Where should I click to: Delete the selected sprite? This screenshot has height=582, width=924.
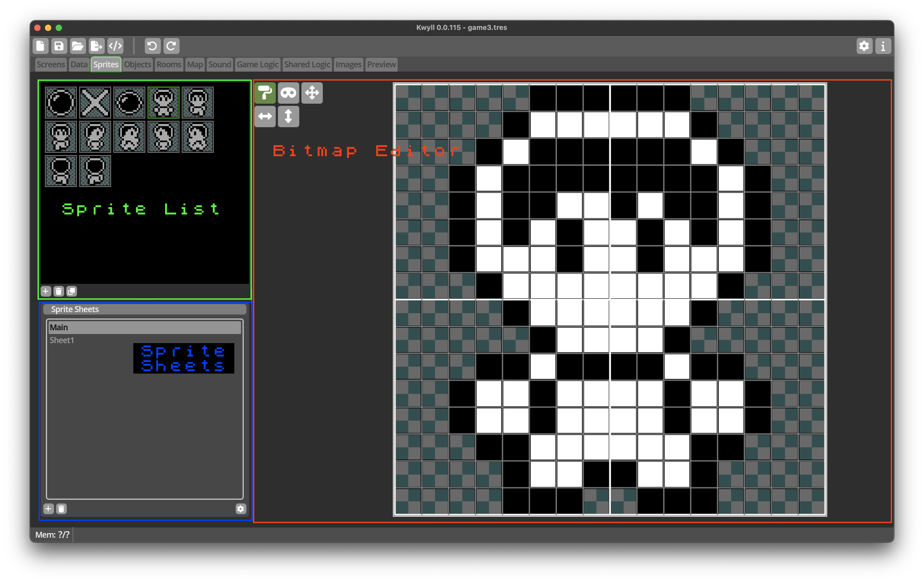coord(58,291)
